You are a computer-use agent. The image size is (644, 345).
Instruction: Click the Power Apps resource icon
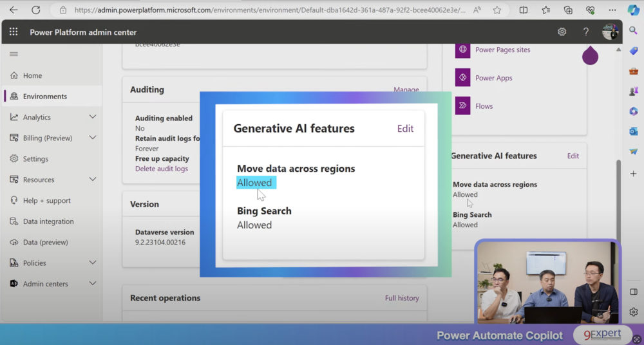tap(463, 78)
